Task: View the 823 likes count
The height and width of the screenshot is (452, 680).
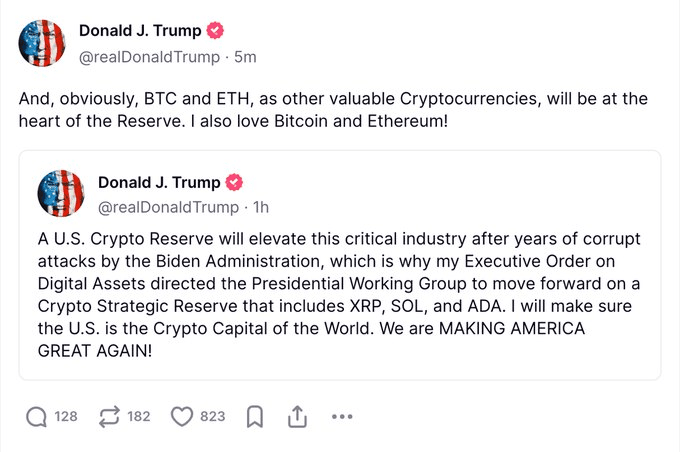Action: 212,416
